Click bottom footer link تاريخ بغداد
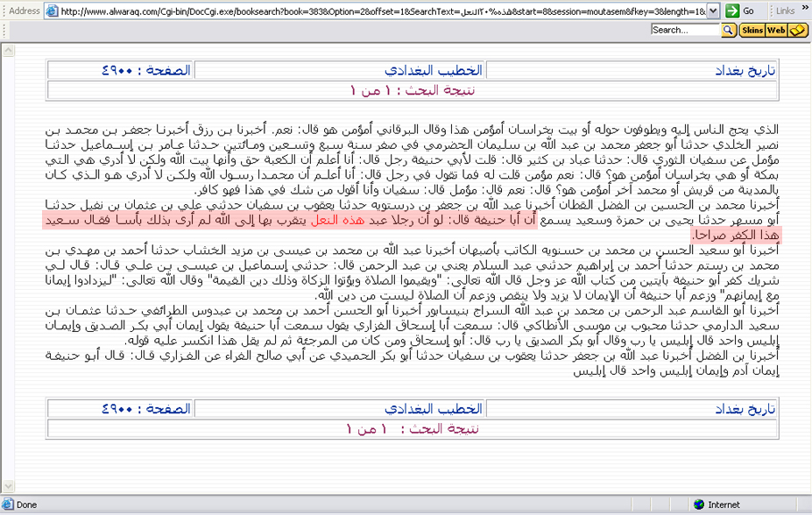Image resolution: width=812 pixels, height=515 pixels. [x=745, y=409]
